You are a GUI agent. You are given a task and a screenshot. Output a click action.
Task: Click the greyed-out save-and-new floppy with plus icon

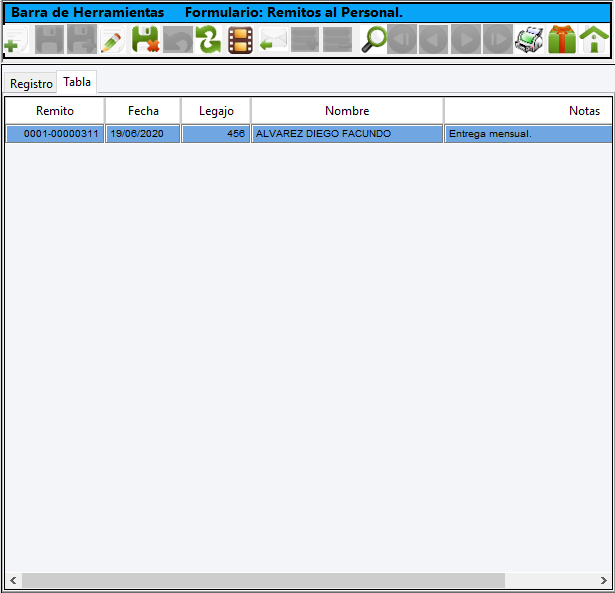pos(82,40)
